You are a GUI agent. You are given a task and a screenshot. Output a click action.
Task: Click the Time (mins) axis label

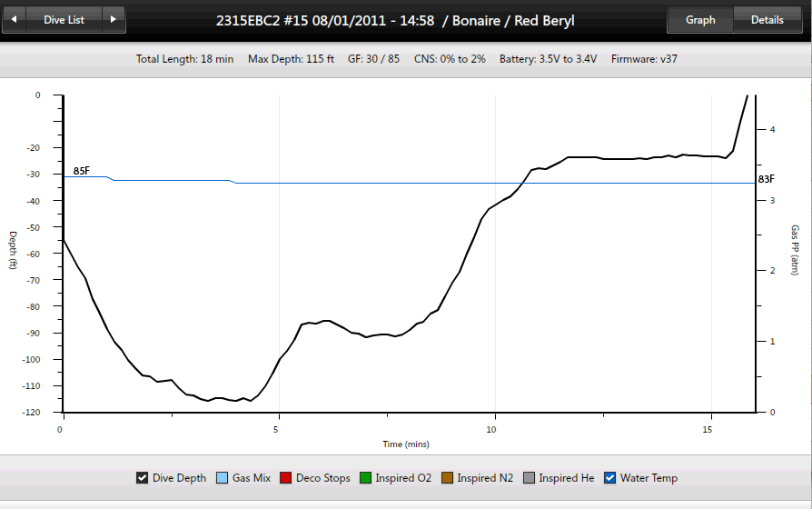405,444
